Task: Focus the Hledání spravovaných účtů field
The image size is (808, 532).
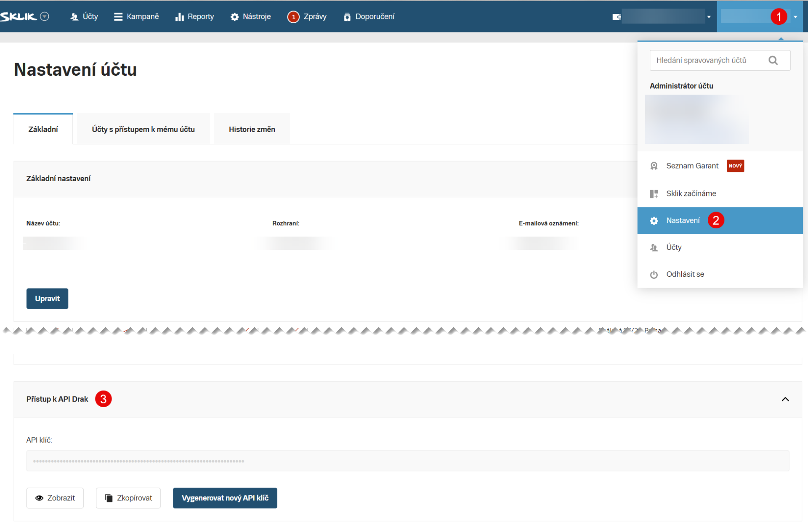Action: [x=720, y=60]
